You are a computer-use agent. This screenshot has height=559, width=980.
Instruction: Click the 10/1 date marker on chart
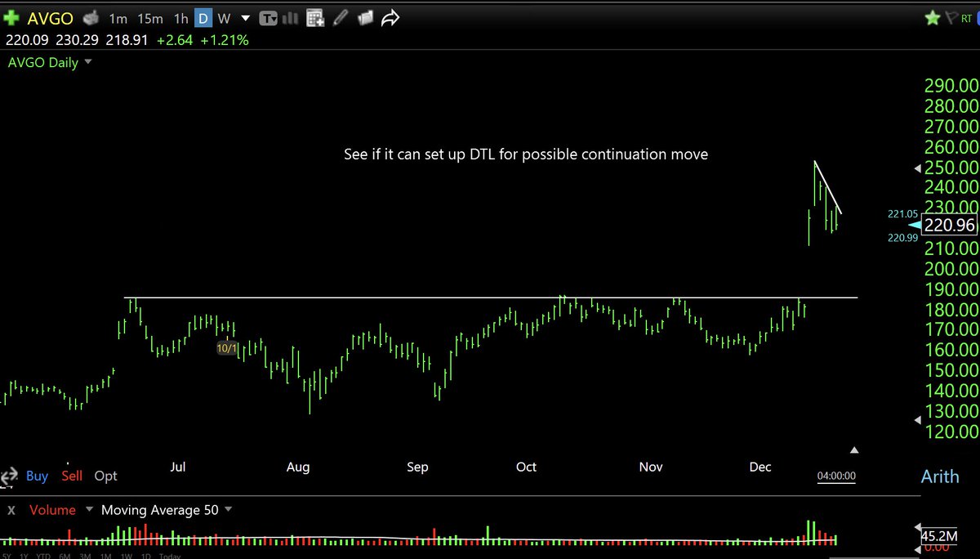227,348
